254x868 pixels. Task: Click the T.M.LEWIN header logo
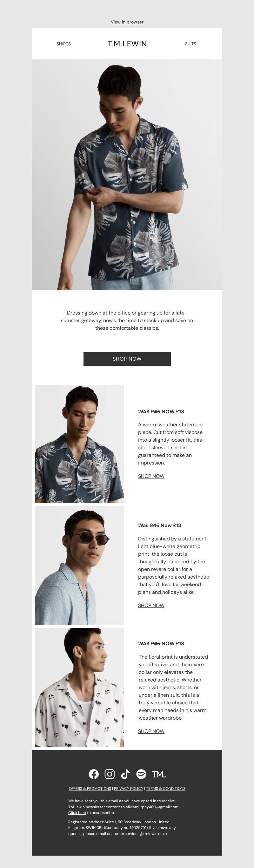pos(127,44)
